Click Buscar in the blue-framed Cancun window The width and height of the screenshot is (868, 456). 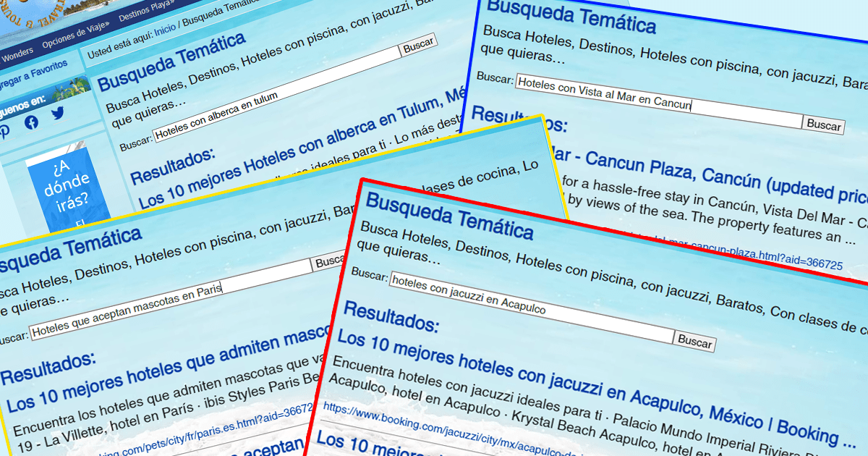[823, 124]
